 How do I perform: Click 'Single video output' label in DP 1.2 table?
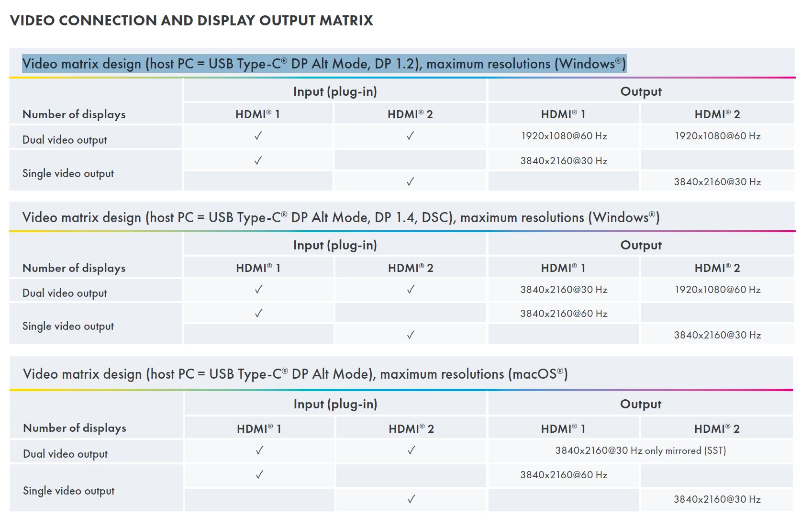(x=68, y=173)
